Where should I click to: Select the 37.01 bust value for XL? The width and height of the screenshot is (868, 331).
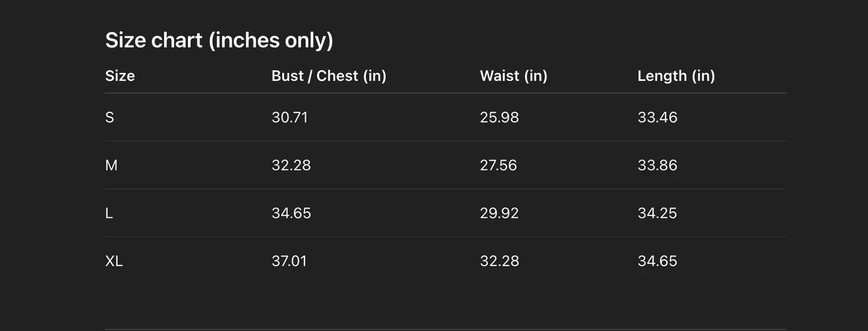[289, 261]
